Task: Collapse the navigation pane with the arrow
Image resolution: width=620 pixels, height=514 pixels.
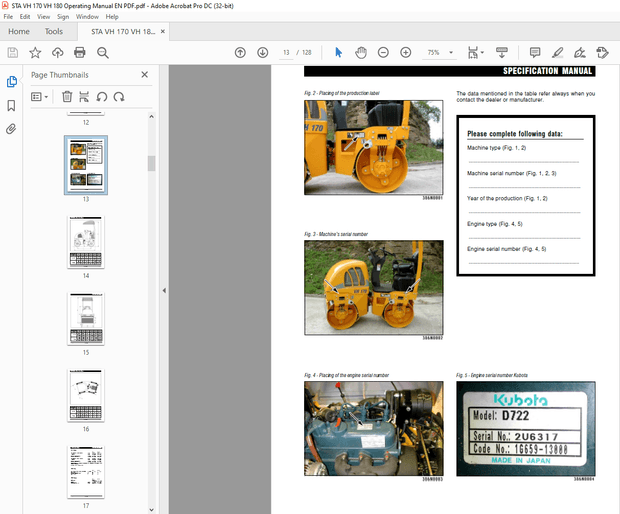Action: (163, 290)
